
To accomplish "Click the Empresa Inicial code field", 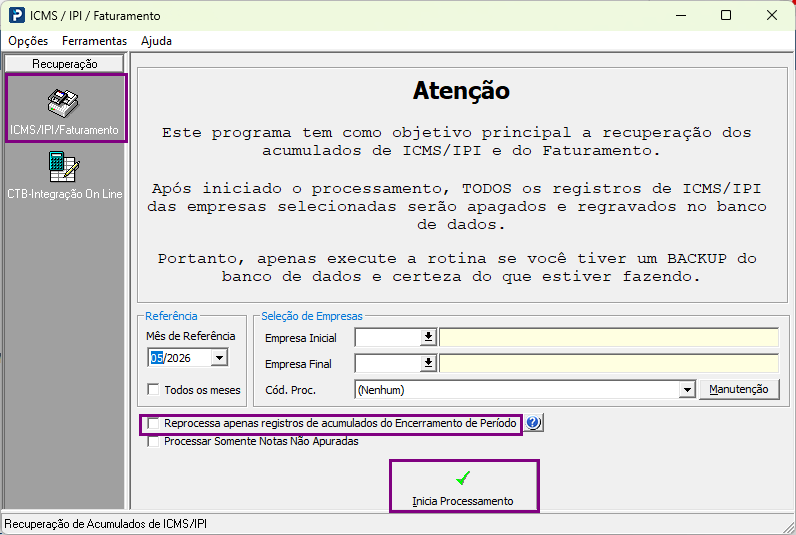I will (x=388, y=337).
